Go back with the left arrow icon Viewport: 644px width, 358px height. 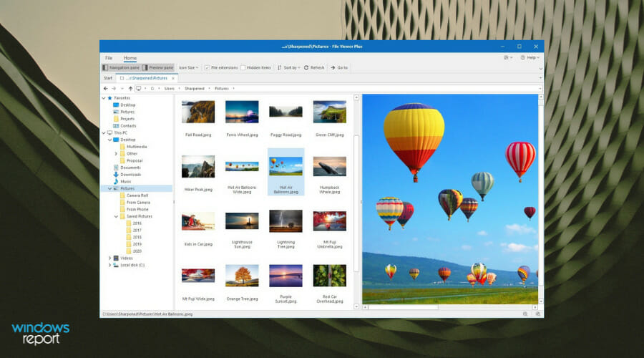pos(106,88)
